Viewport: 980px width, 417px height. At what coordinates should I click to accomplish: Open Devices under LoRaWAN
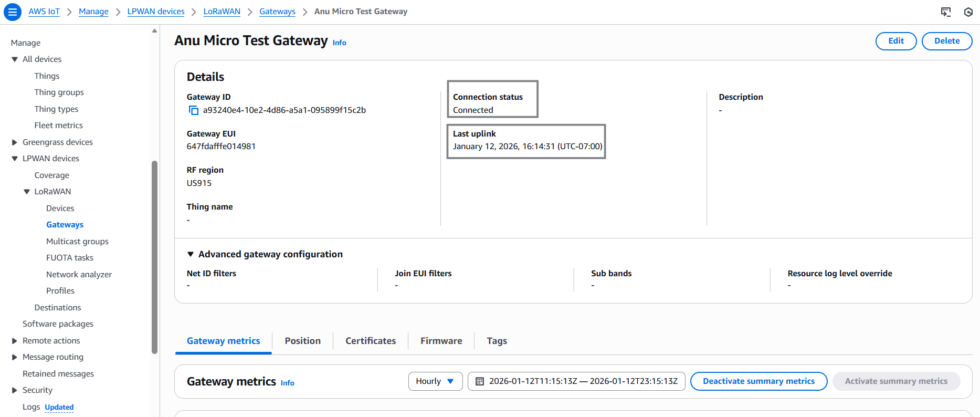(x=60, y=208)
